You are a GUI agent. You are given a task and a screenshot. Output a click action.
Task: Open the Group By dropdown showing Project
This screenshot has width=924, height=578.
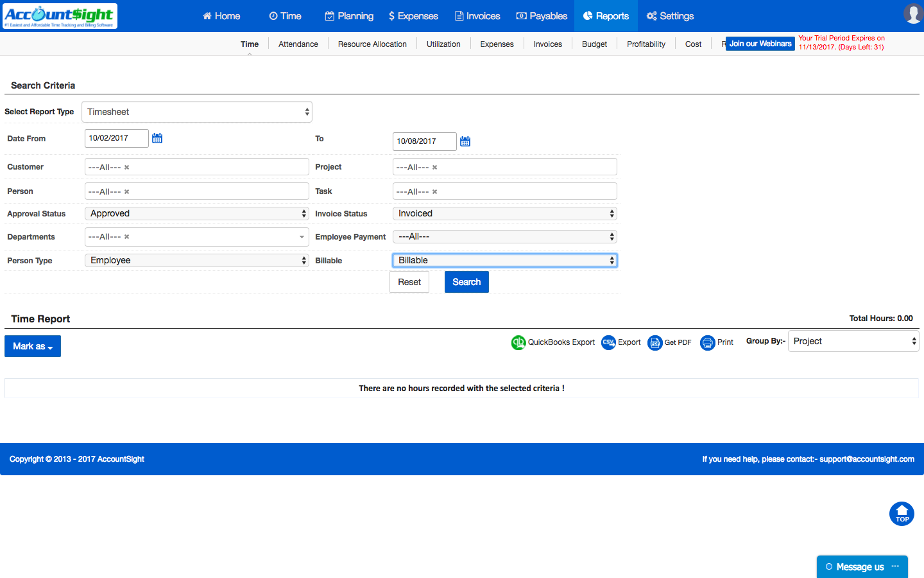(853, 341)
